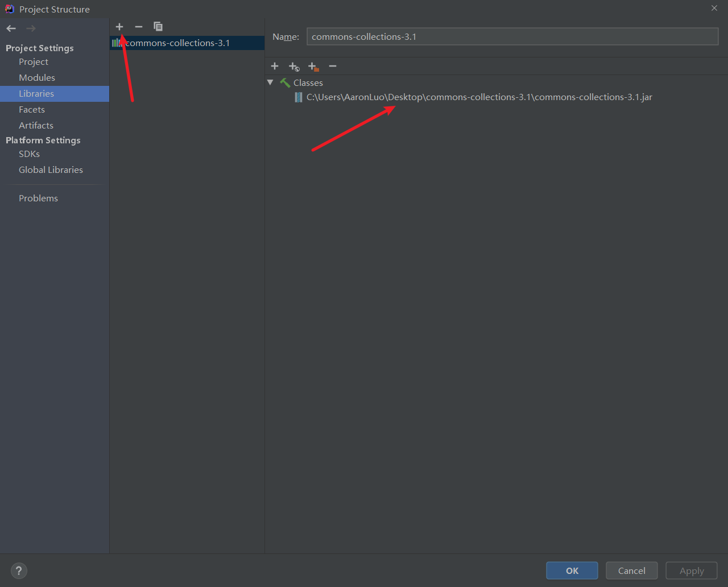Click the IntelliJ logo in title bar

10,9
